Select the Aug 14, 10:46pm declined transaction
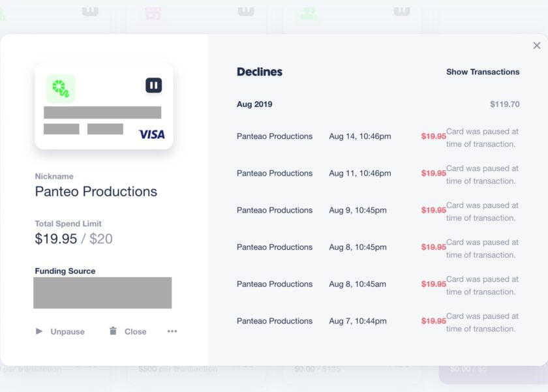Image resolution: width=548 pixels, height=392 pixels. tap(378, 138)
